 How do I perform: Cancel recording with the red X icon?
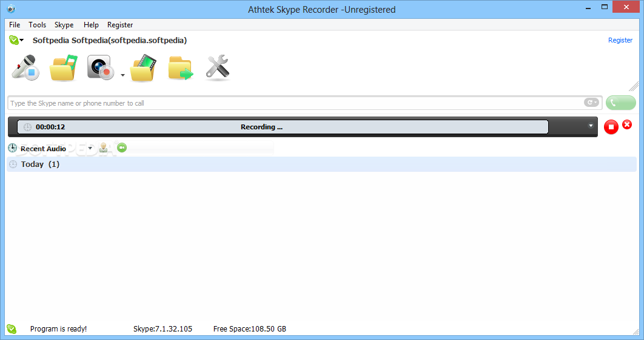point(627,124)
